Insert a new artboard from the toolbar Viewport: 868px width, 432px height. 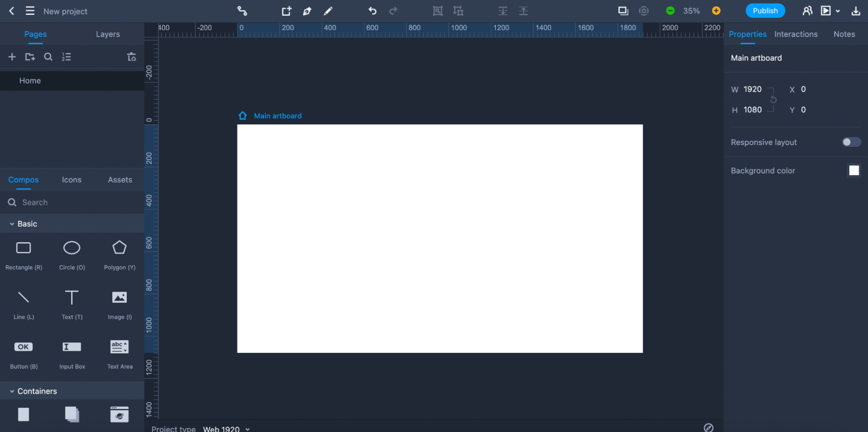point(286,11)
